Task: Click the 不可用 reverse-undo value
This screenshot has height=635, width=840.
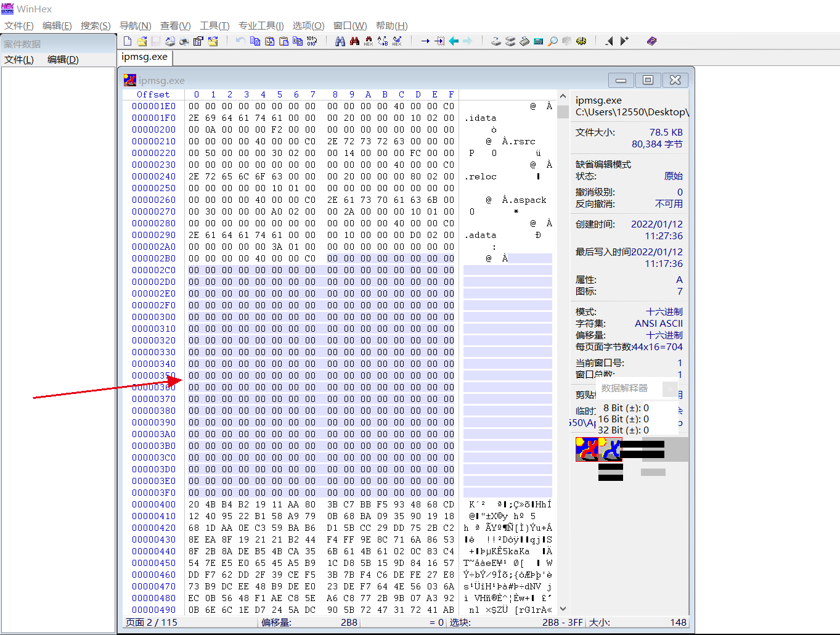Action: tap(669, 204)
